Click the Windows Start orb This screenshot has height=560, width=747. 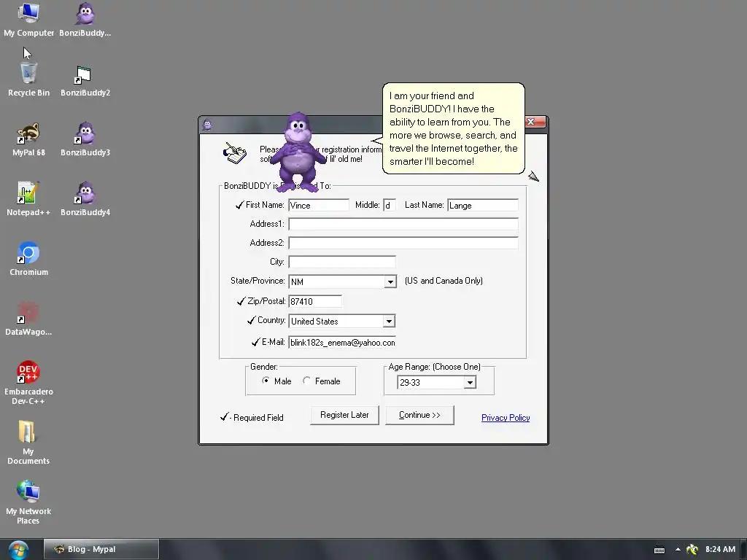(x=18, y=550)
